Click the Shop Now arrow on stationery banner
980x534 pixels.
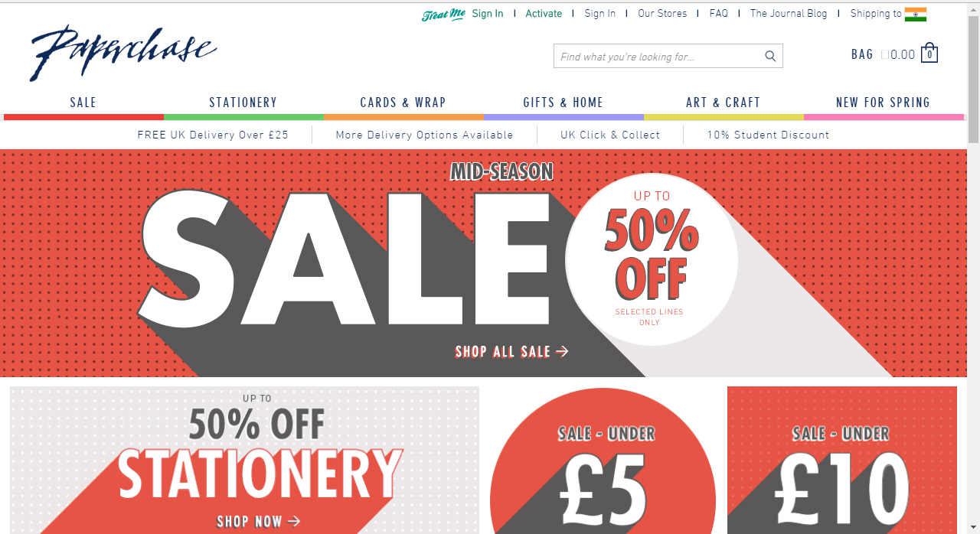(294, 521)
